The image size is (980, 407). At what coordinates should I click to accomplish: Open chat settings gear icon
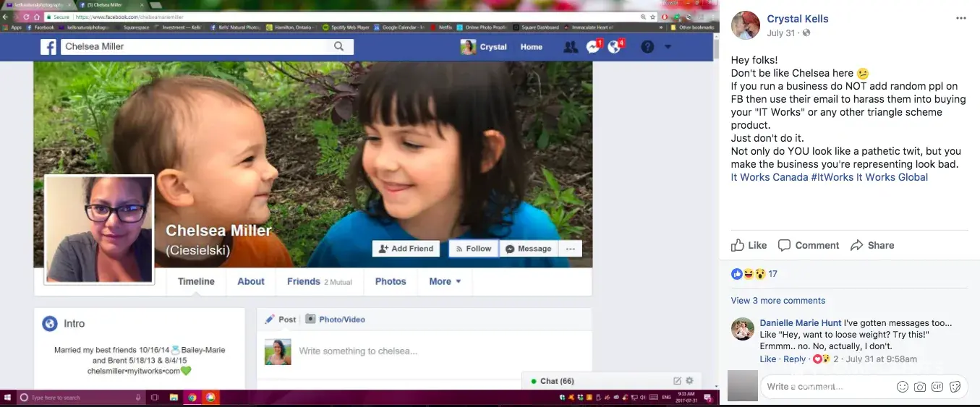(x=689, y=381)
